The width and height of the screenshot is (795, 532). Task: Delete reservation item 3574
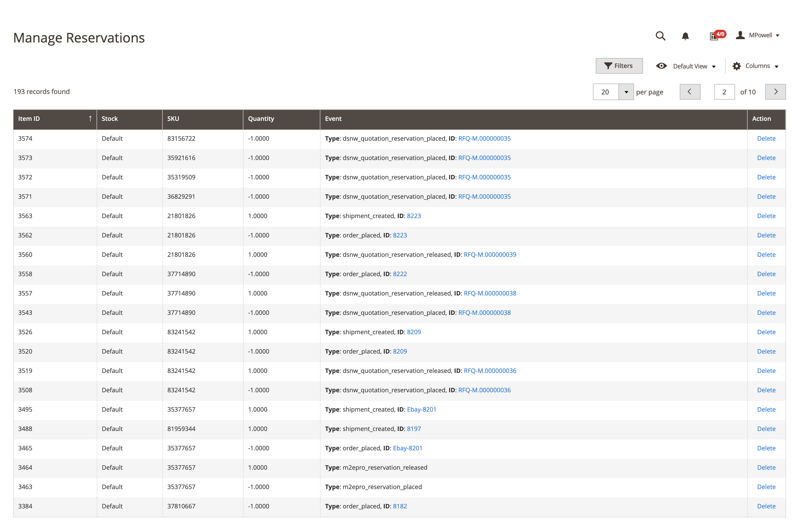766,138
